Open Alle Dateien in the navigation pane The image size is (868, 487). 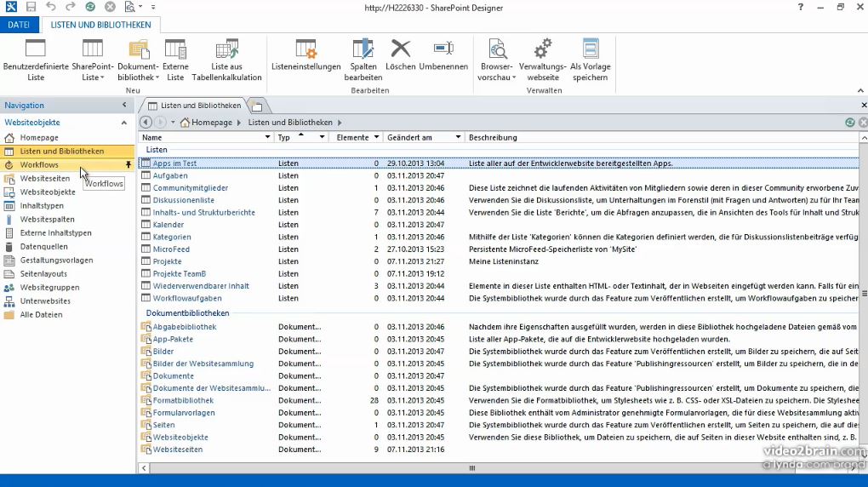[x=41, y=315]
